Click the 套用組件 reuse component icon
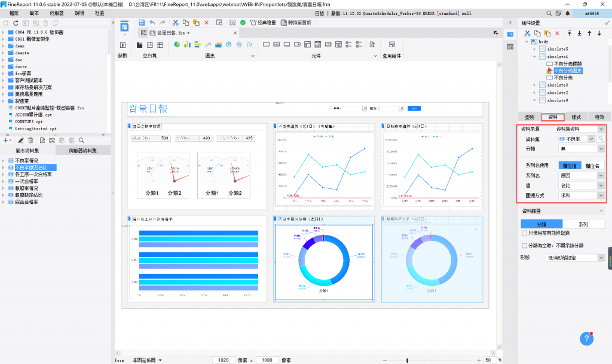This screenshot has height=364, width=612. [x=392, y=44]
